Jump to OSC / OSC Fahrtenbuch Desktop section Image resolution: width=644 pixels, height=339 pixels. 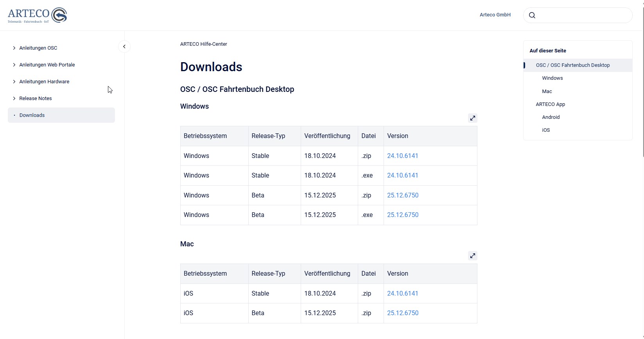pos(572,65)
